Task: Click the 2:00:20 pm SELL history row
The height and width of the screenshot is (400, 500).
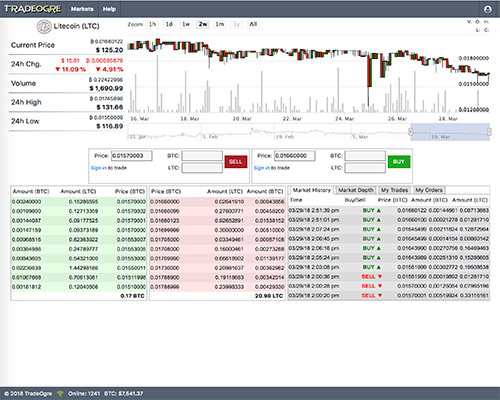Action: tap(389, 296)
